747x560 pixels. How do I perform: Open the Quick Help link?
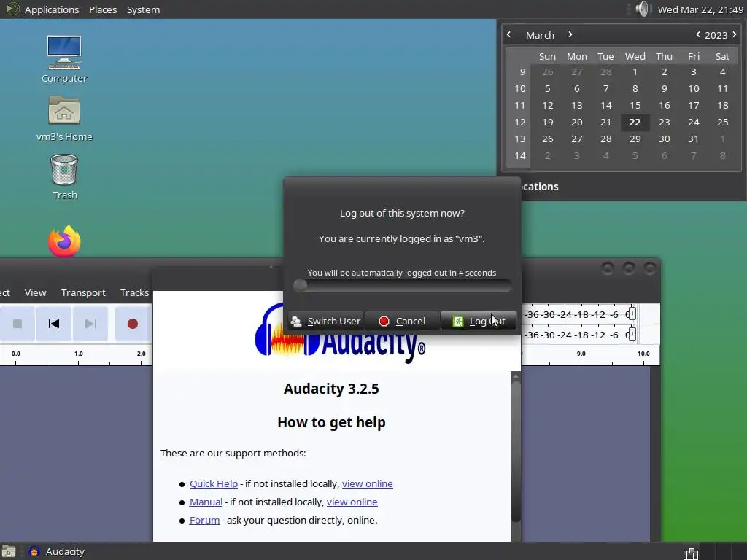[214, 483]
